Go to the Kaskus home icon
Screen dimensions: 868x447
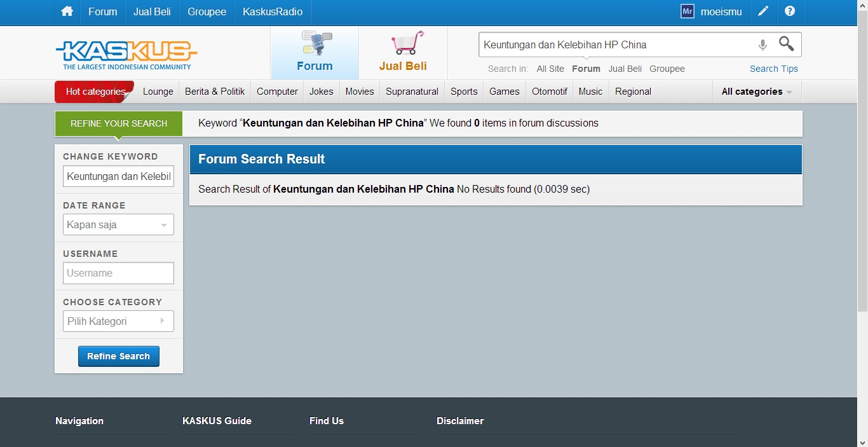tap(67, 11)
